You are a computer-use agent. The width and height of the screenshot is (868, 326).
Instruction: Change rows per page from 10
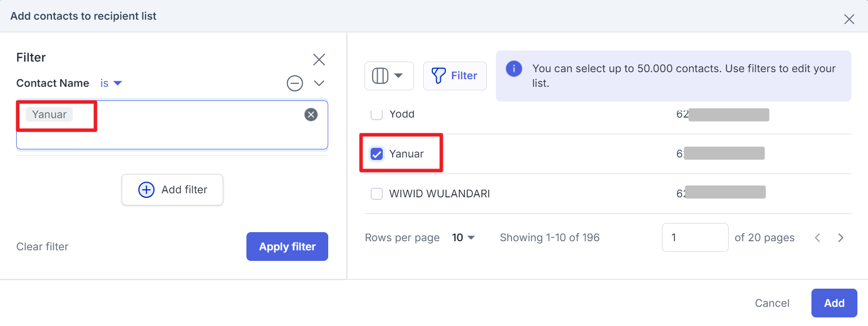463,238
